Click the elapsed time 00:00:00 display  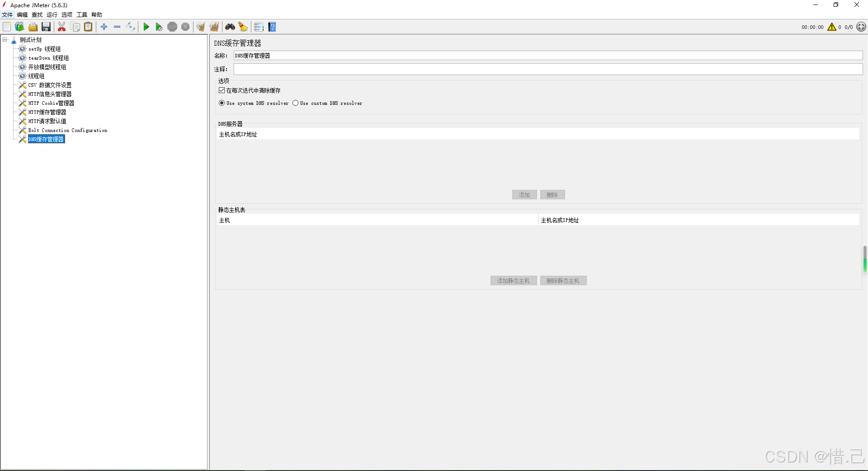pos(812,27)
